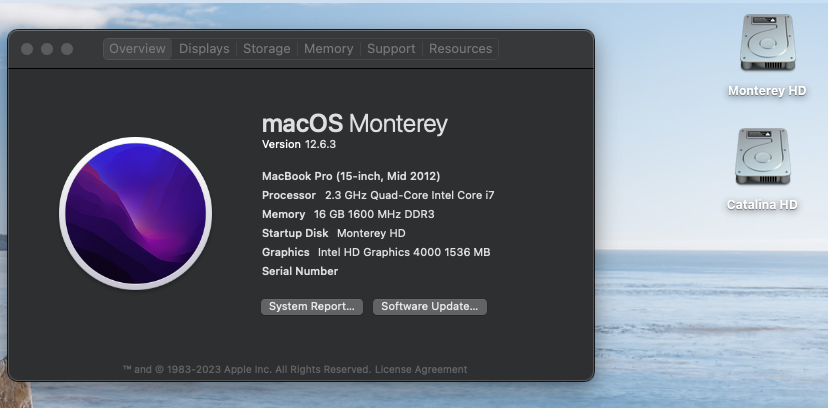The height and width of the screenshot is (408, 828).
Task: Open the Monterey HD drive icon
Action: [x=767, y=43]
